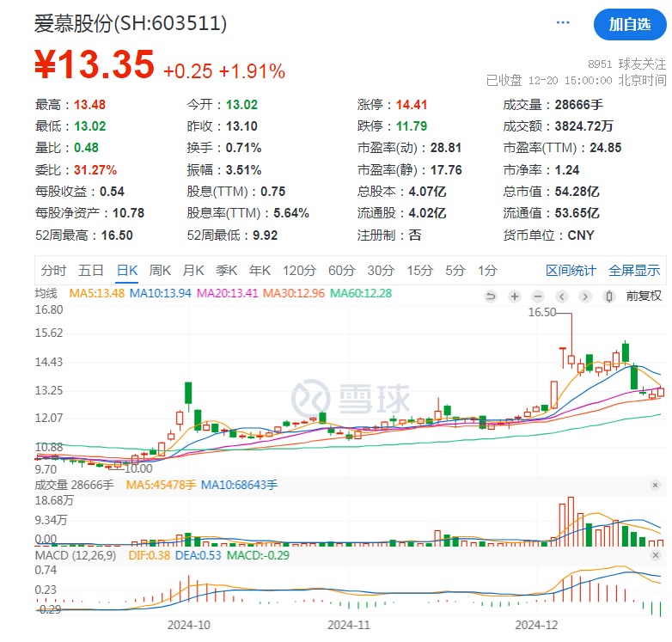This screenshot has height=642, width=672.
Task: Click the 每股净资产 value 10.78
Action: 128,213
